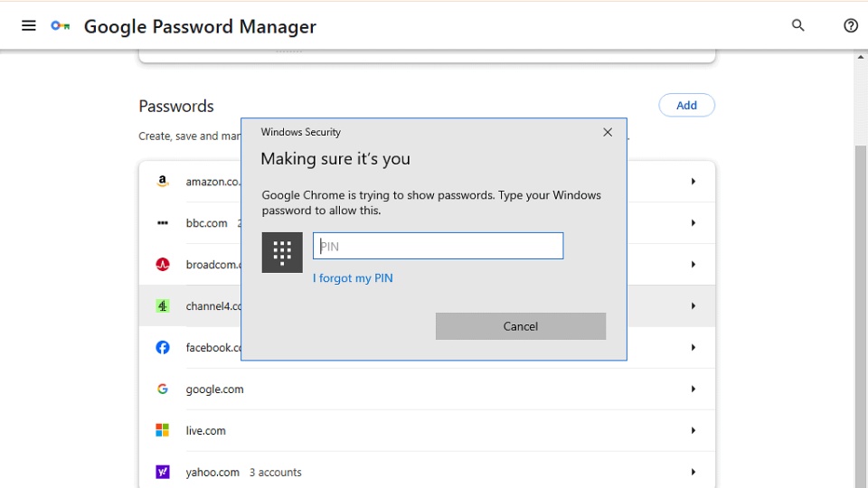The image size is (868, 488).
Task: Click the Google Password Manager title text
Action: pyautogui.click(x=200, y=26)
